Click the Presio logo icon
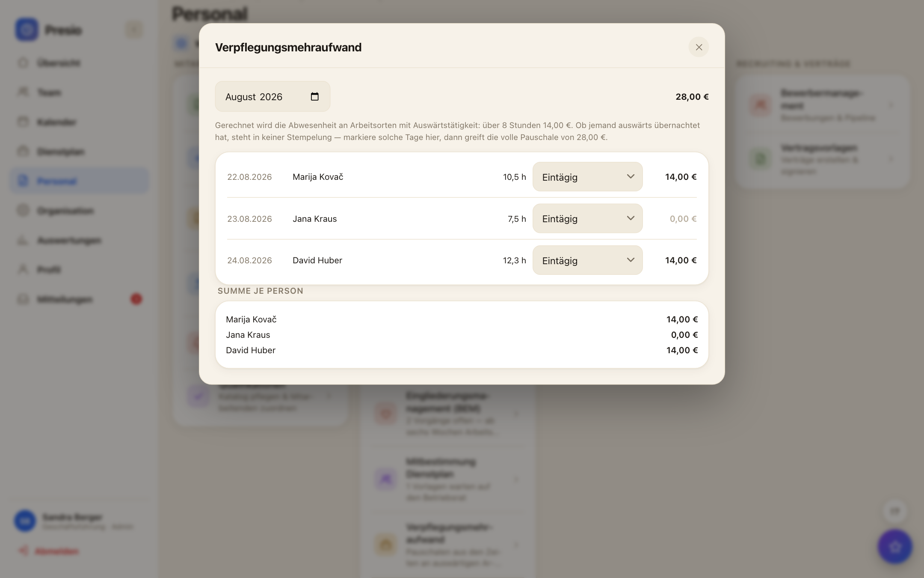The height and width of the screenshot is (578, 924). click(27, 30)
